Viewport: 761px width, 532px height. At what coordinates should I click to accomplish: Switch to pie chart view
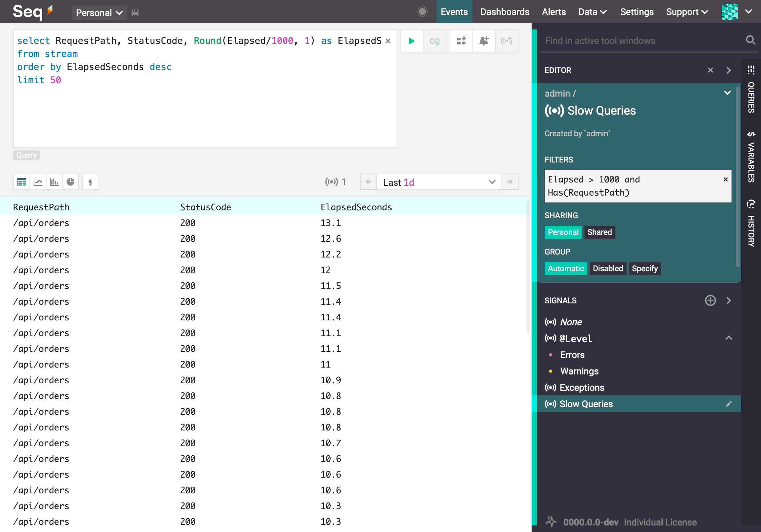point(70,182)
